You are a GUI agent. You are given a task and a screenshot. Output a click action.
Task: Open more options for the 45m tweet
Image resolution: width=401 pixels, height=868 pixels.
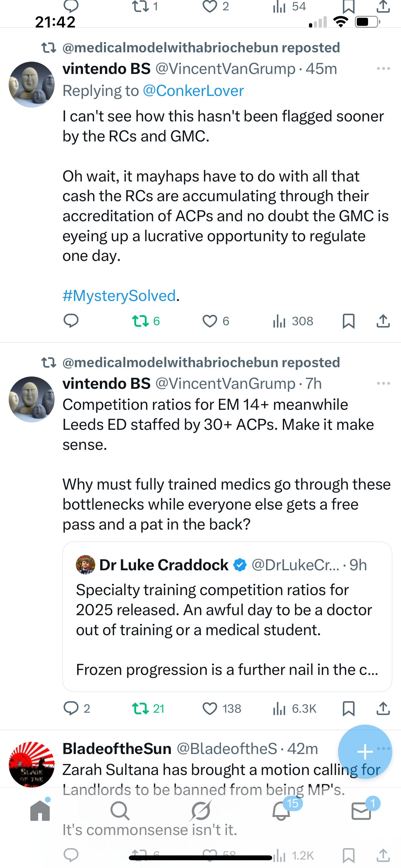(x=384, y=68)
